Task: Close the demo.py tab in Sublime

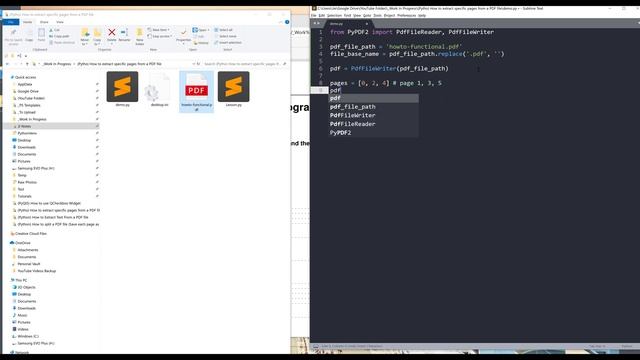Action: (367, 24)
